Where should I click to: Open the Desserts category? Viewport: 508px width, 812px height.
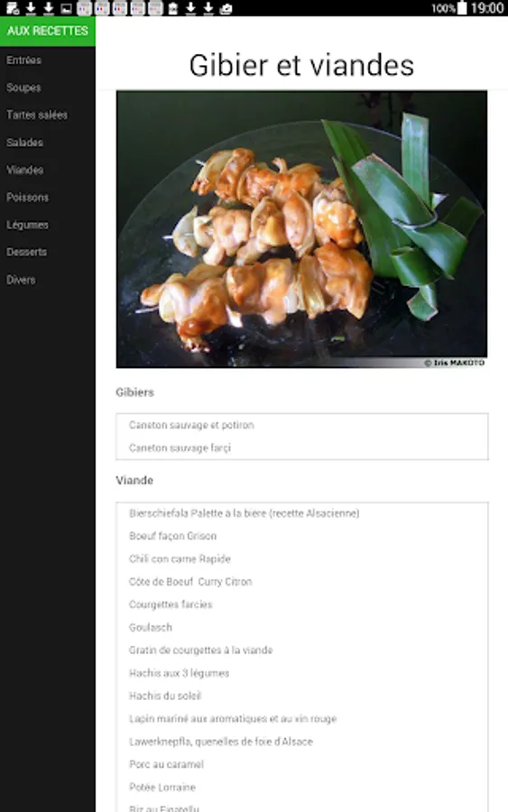point(26,253)
